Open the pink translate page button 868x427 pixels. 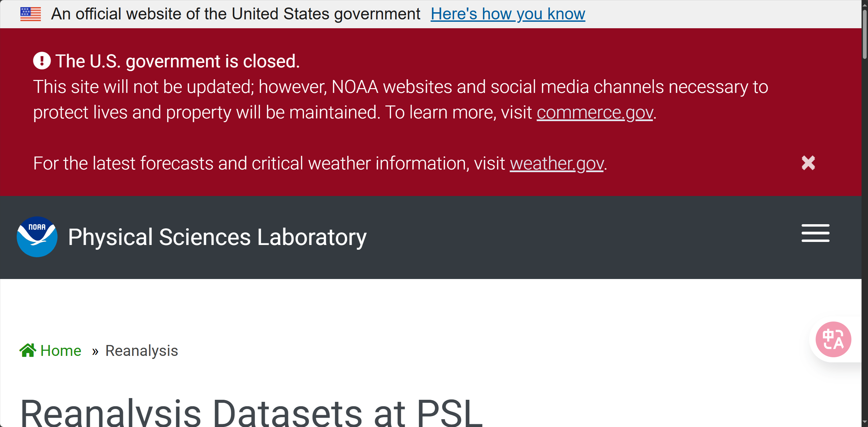pyautogui.click(x=833, y=339)
